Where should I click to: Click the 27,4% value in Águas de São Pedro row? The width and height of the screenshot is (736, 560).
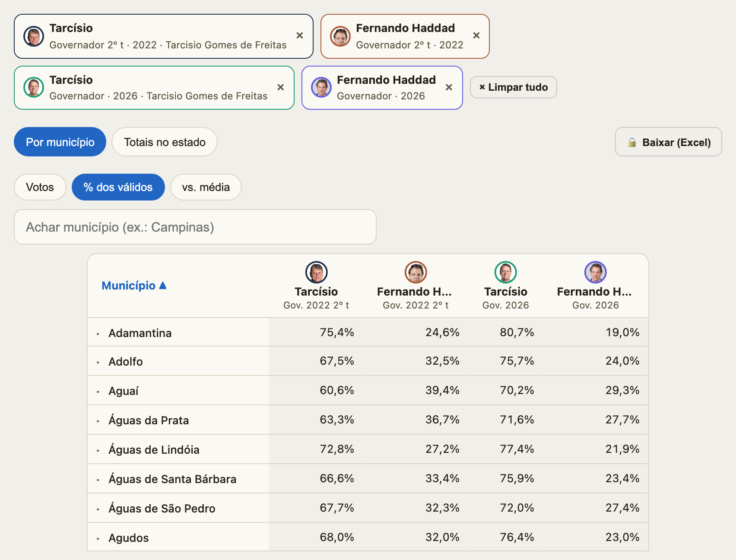[622, 507]
